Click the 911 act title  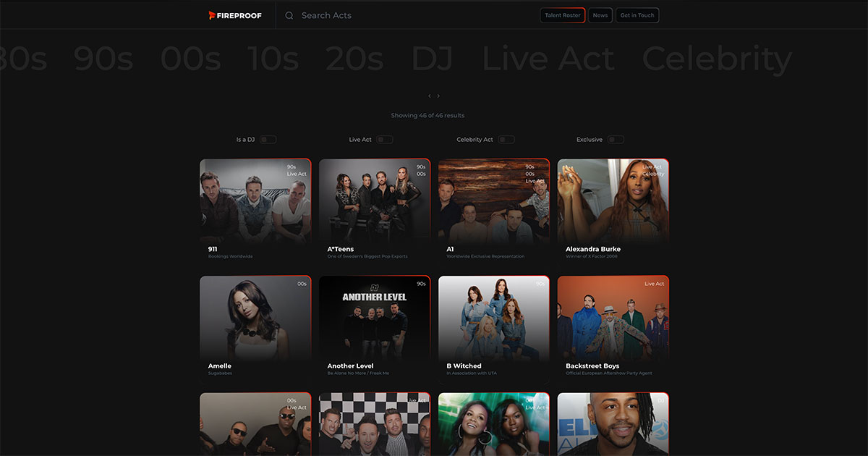tap(213, 249)
